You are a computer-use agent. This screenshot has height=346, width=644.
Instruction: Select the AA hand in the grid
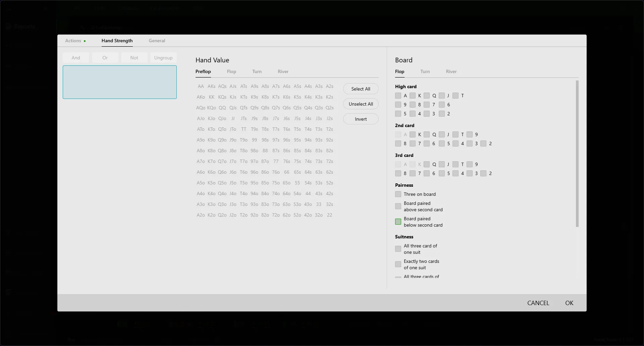[201, 86]
